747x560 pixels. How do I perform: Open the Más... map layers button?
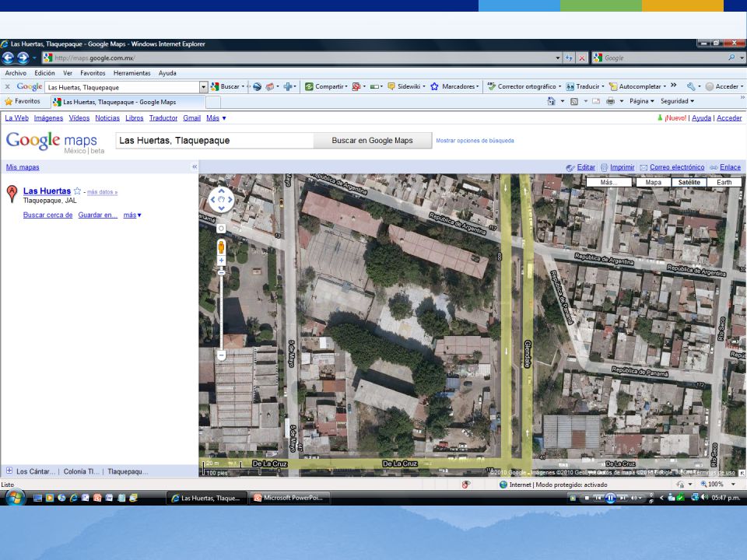pos(608,182)
